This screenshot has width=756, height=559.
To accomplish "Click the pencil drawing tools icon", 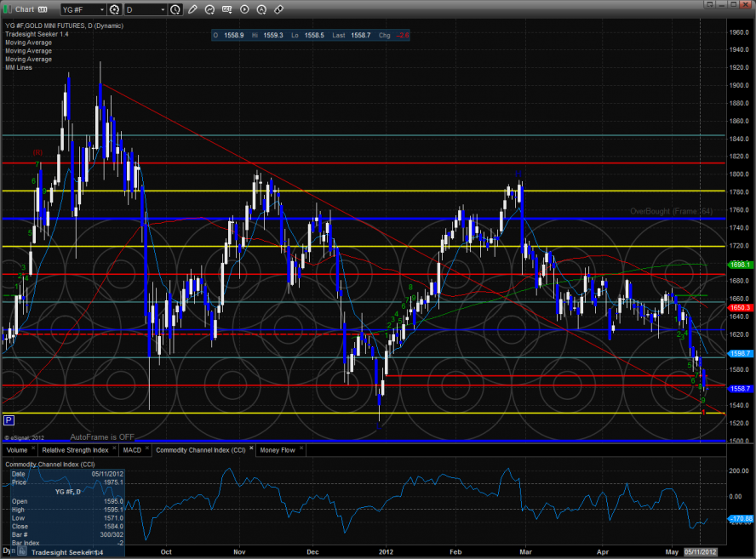I will point(192,9).
